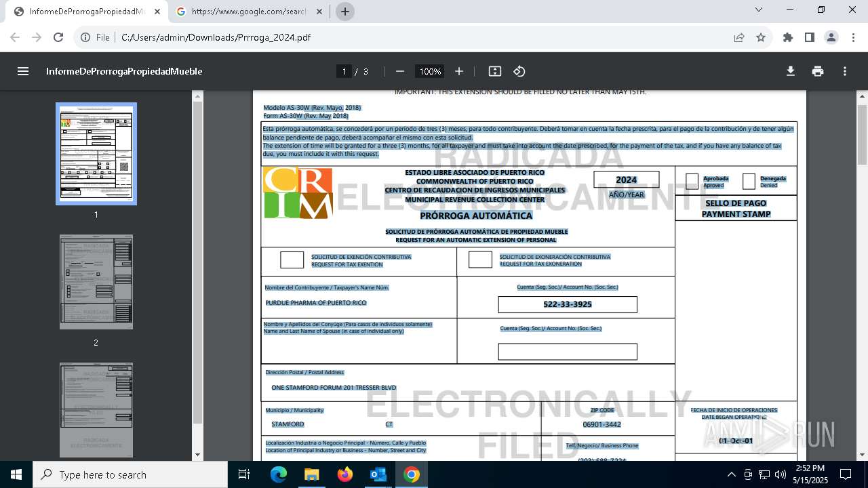Viewport: 868px width, 488px height.
Task: Close the InformeDeProrroga tab
Action: coord(157,12)
